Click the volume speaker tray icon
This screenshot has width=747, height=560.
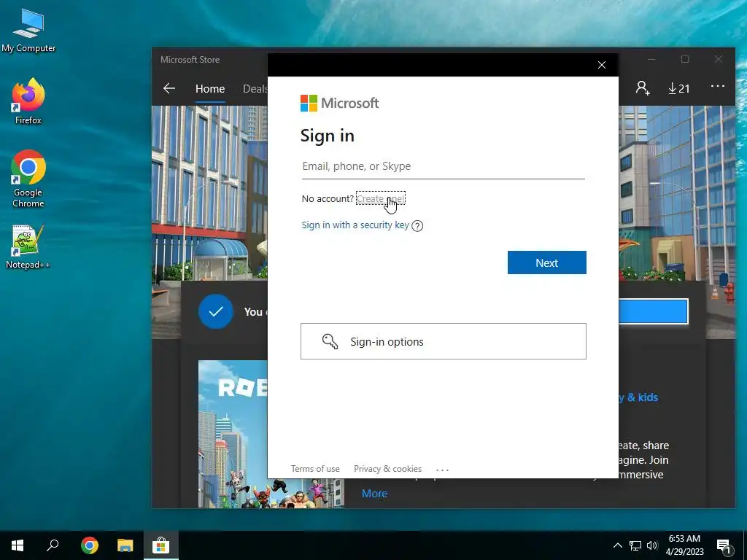652,545
